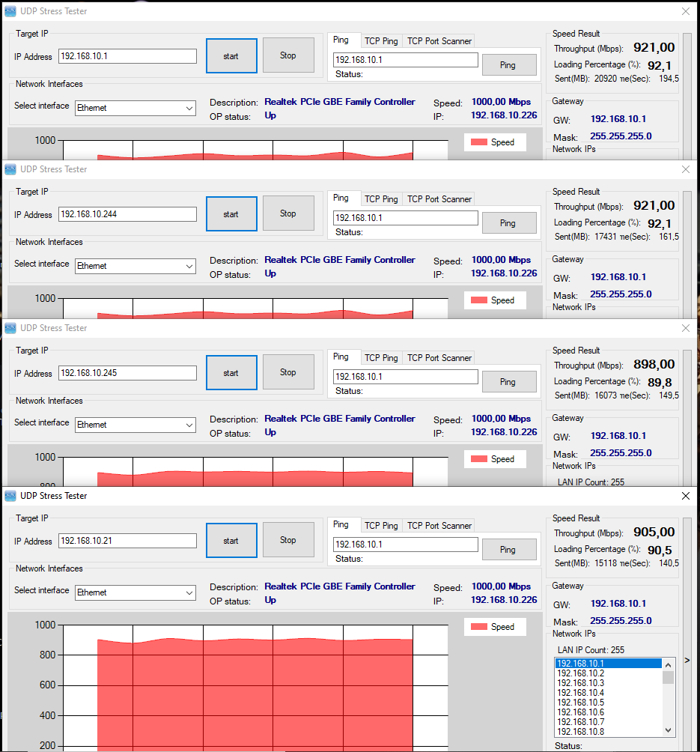
Task: Switch to TCP Ping tab in topmost window
Action: pos(381,41)
